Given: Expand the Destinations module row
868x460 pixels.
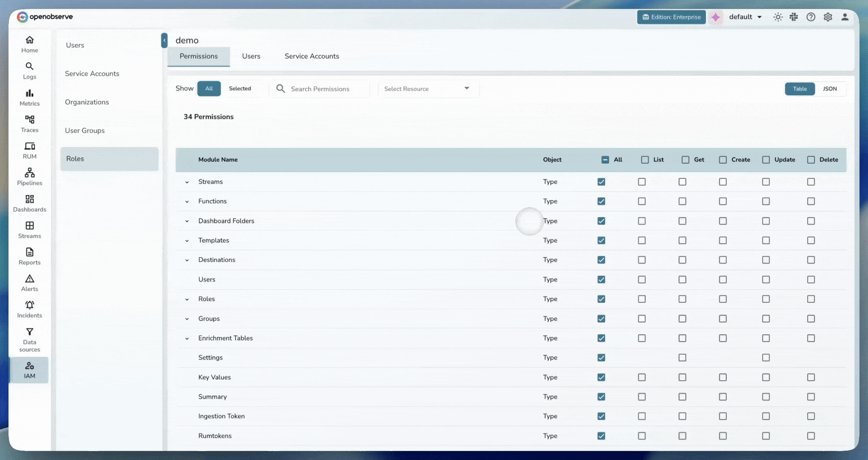Looking at the screenshot, I should pos(187,260).
